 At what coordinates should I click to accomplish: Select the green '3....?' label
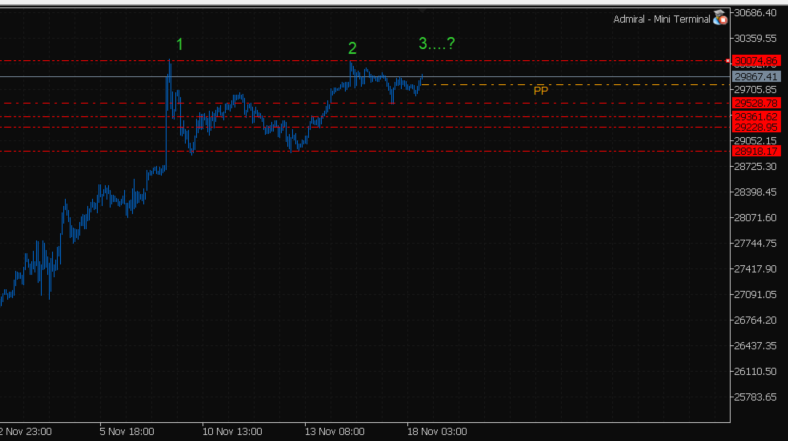tap(437, 44)
